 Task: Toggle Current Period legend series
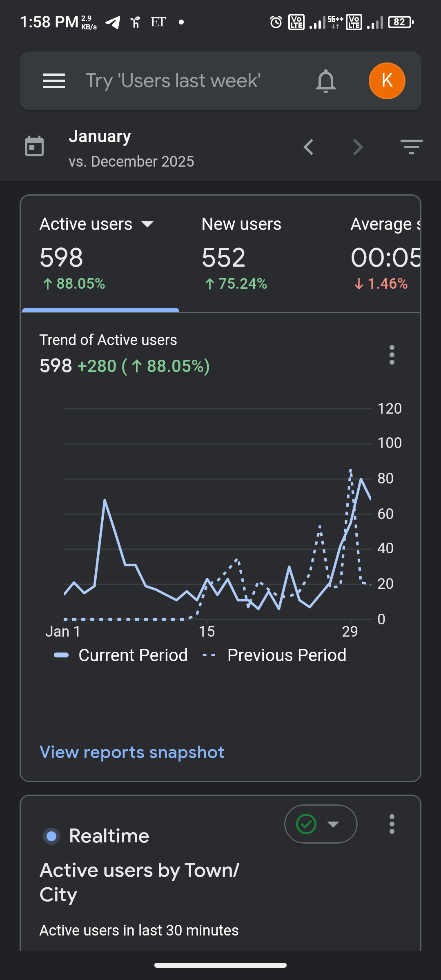122,655
